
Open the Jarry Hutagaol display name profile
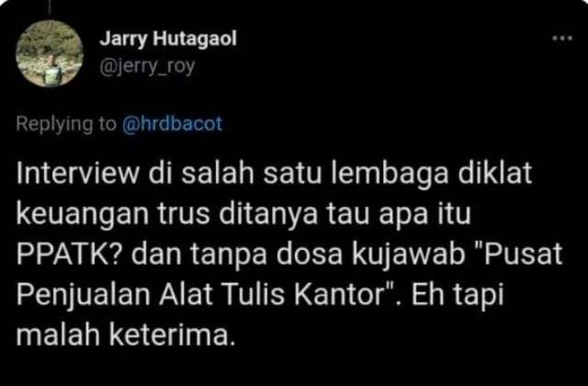point(168,39)
